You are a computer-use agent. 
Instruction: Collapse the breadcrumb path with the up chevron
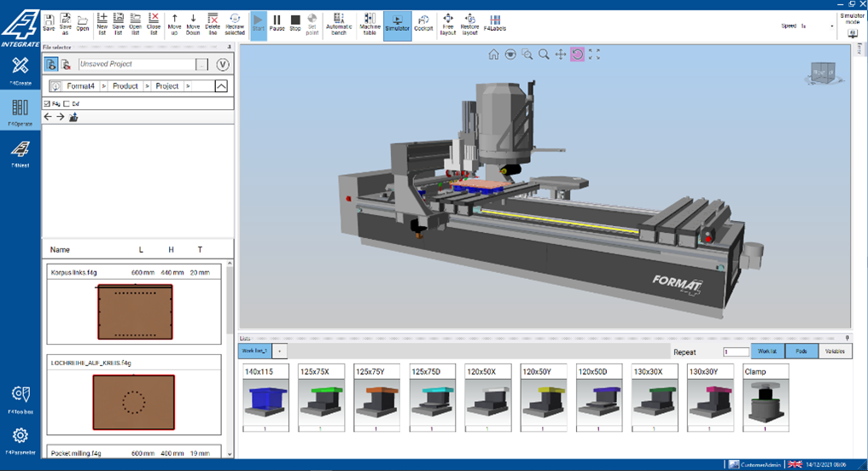click(221, 86)
